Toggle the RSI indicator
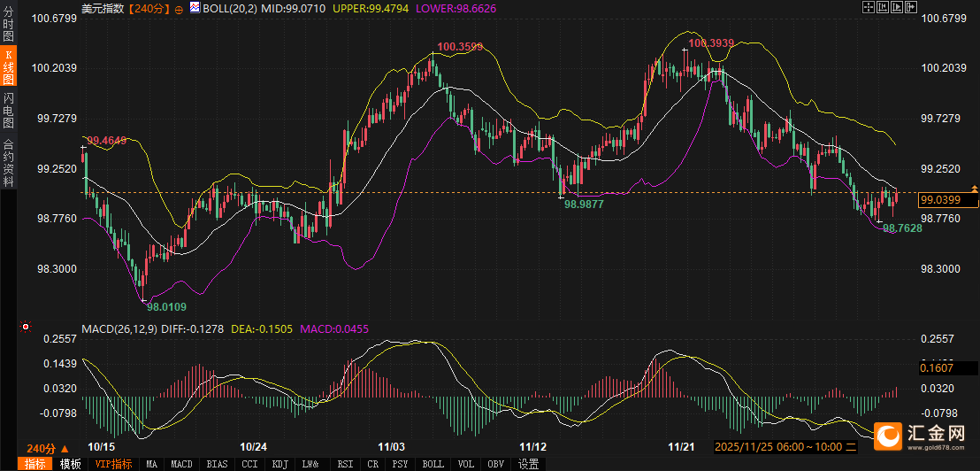 (345, 464)
